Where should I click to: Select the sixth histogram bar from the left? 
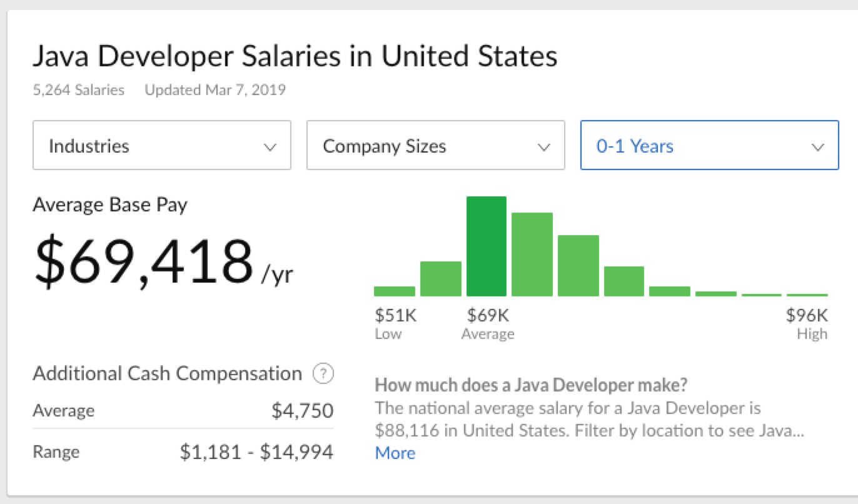point(623,281)
